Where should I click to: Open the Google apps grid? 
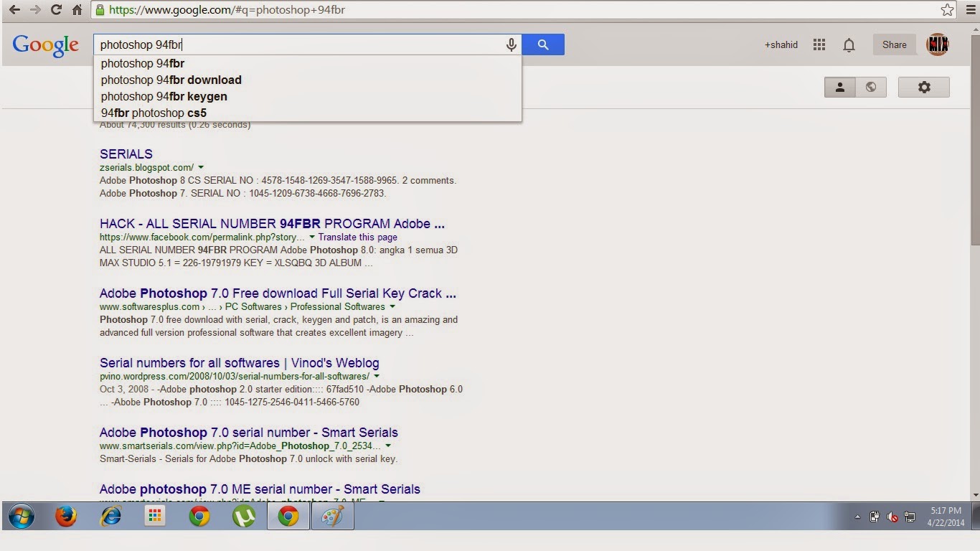[819, 44]
